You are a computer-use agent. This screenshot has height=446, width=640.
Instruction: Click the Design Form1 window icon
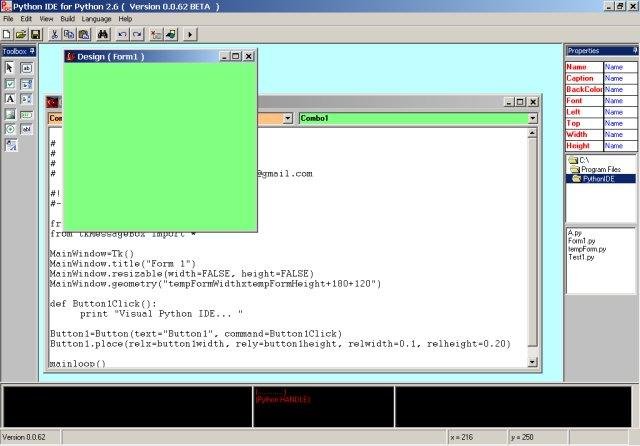point(70,56)
